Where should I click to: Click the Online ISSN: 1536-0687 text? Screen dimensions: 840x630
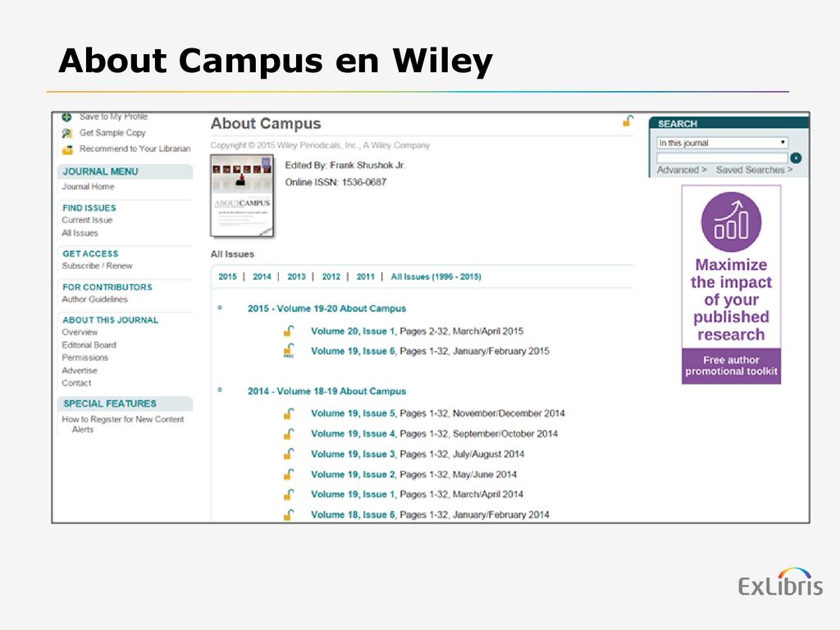point(336,182)
